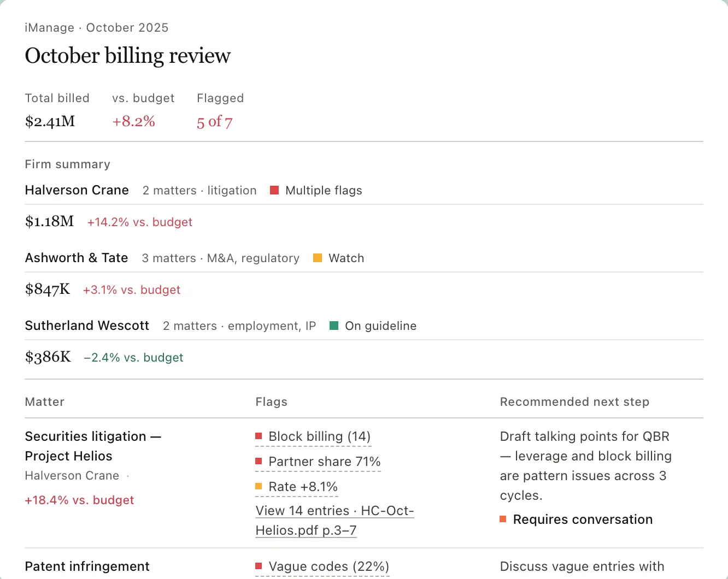Click Securities litigation — Project Helios matter
728x579 pixels.
[93, 446]
